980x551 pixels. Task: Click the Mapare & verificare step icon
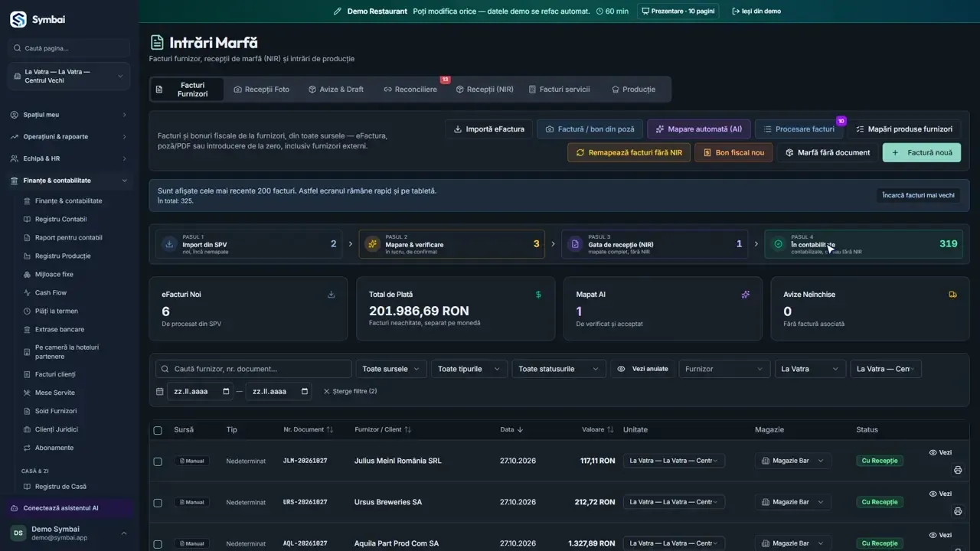[x=373, y=244]
